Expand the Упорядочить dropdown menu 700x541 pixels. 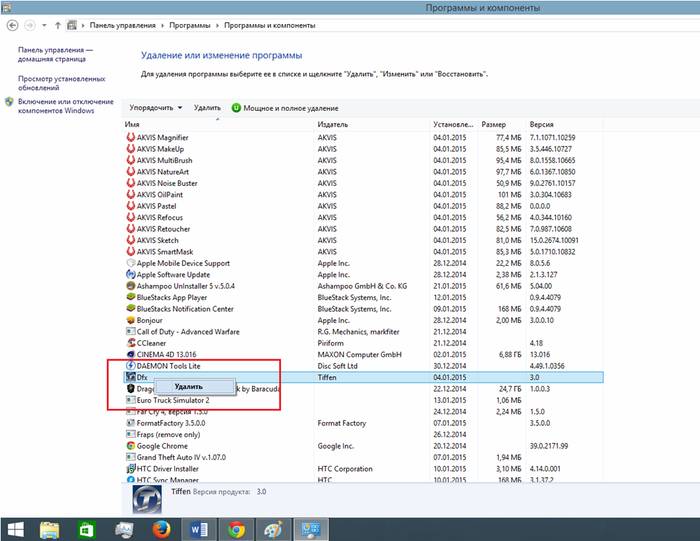pos(155,107)
